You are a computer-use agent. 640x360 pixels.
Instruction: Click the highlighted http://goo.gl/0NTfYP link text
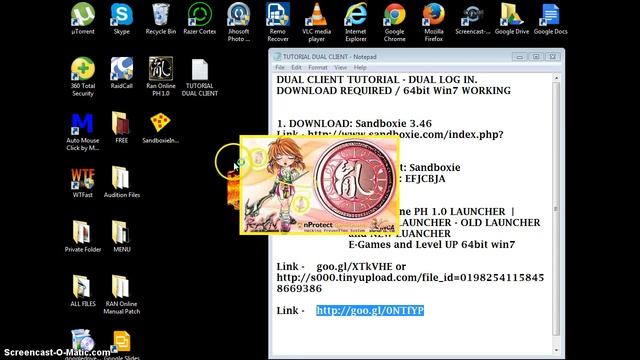point(370,311)
